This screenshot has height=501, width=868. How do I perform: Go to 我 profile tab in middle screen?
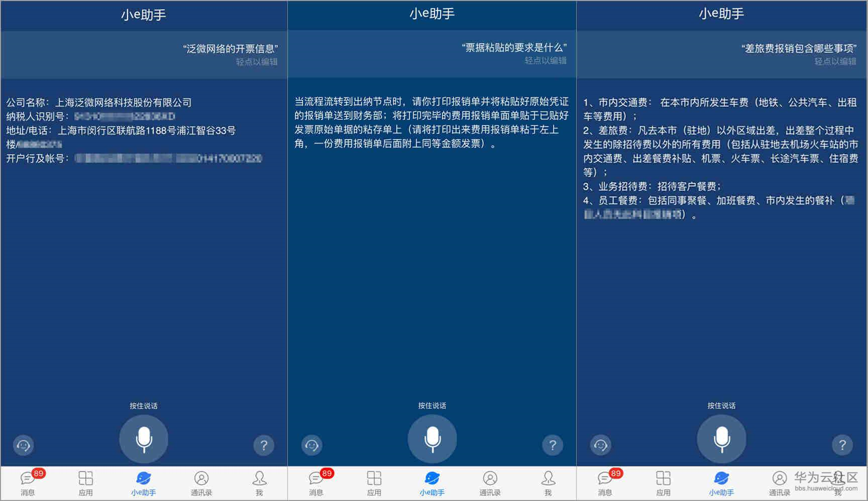[548, 483]
